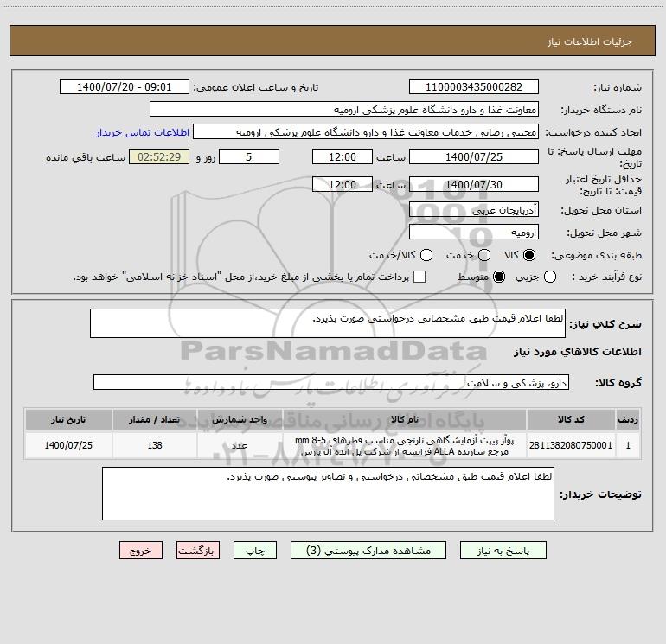666x644 pixels.
Task: Click the response deadline hour 12:00 field
Action: 343,156
